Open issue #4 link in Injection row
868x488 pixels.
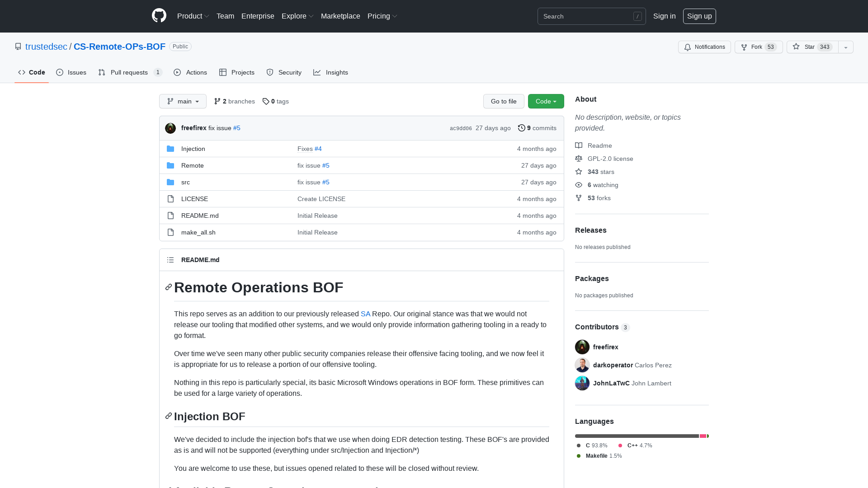click(318, 149)
